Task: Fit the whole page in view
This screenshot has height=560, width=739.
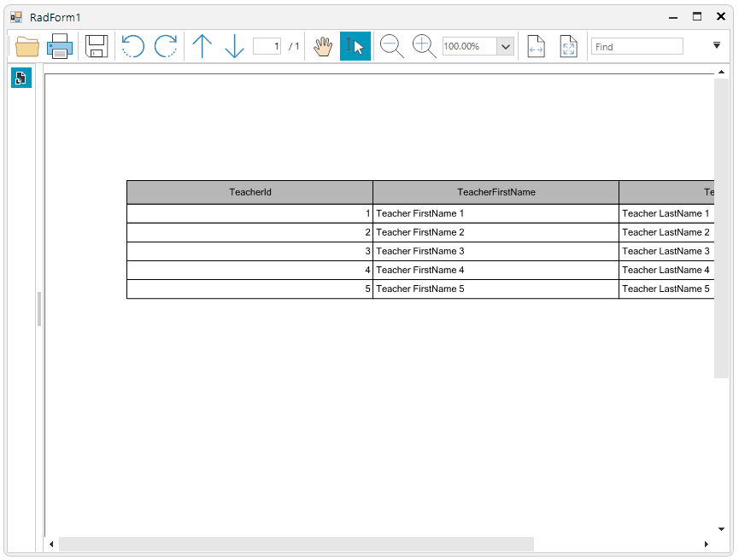Action: [x=569, y=47]
